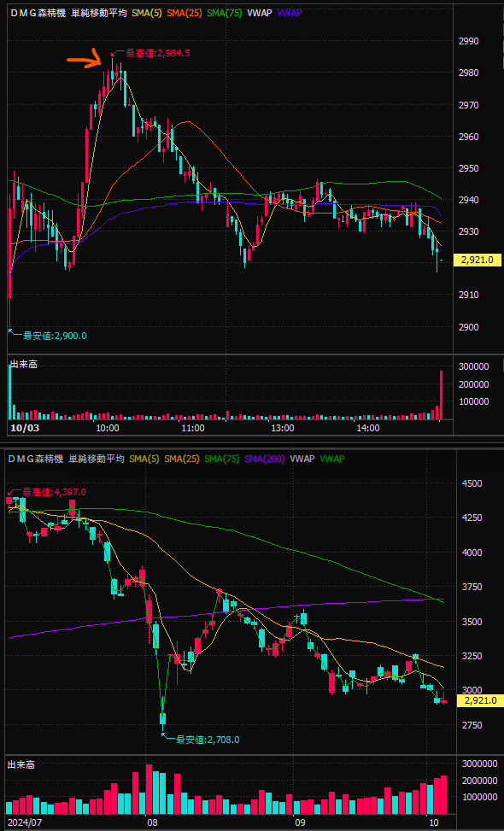
Task: Click the 300000 volume axis label
Action: tap(472, 366)
